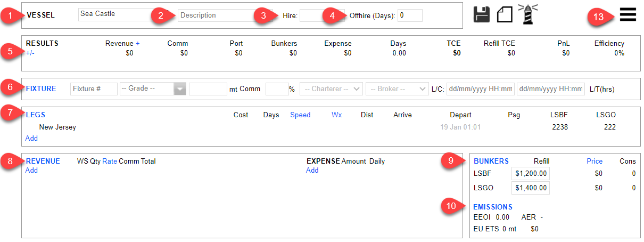
Task: Click the Fixture # input field
Action: click(94, 88)
